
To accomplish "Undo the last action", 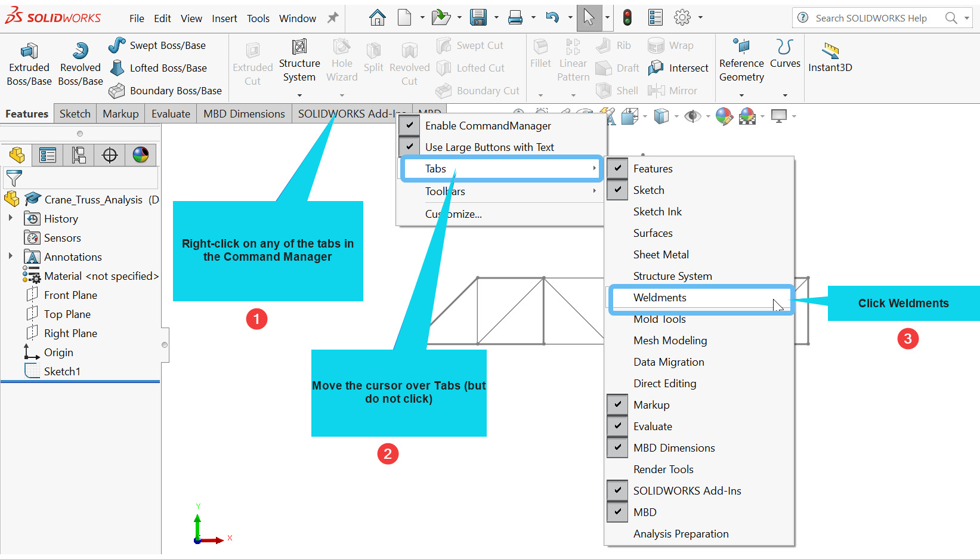I will pos(552,18).
